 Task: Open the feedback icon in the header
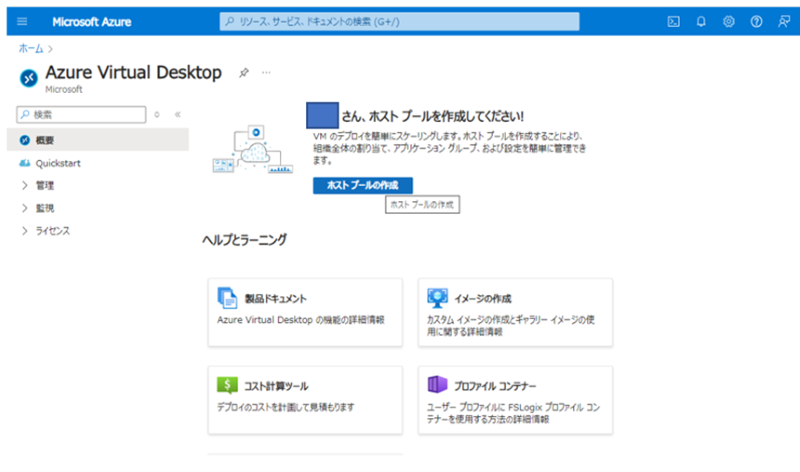pos(784,21)
